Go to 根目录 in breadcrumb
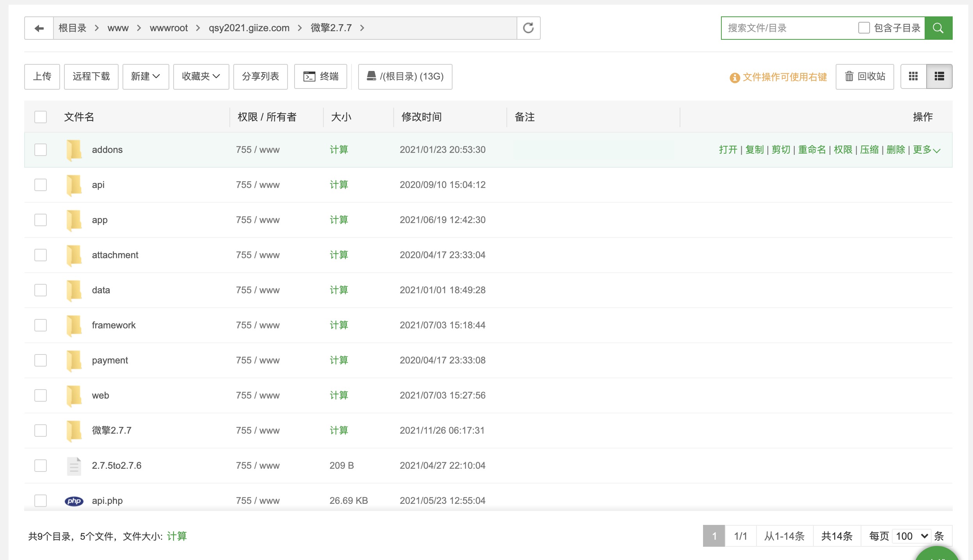This screenshot has height=560, width=973. (x=73, y=28)
